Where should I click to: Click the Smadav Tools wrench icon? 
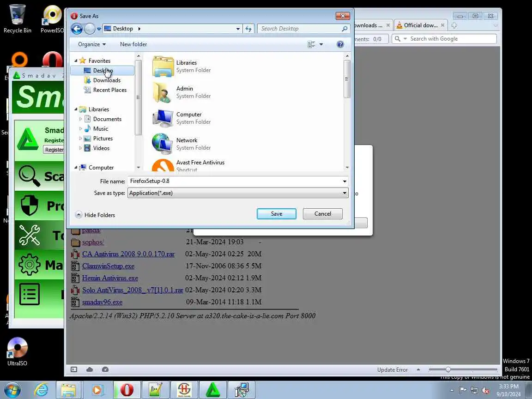pyautogui.click(x=29, y=235)
